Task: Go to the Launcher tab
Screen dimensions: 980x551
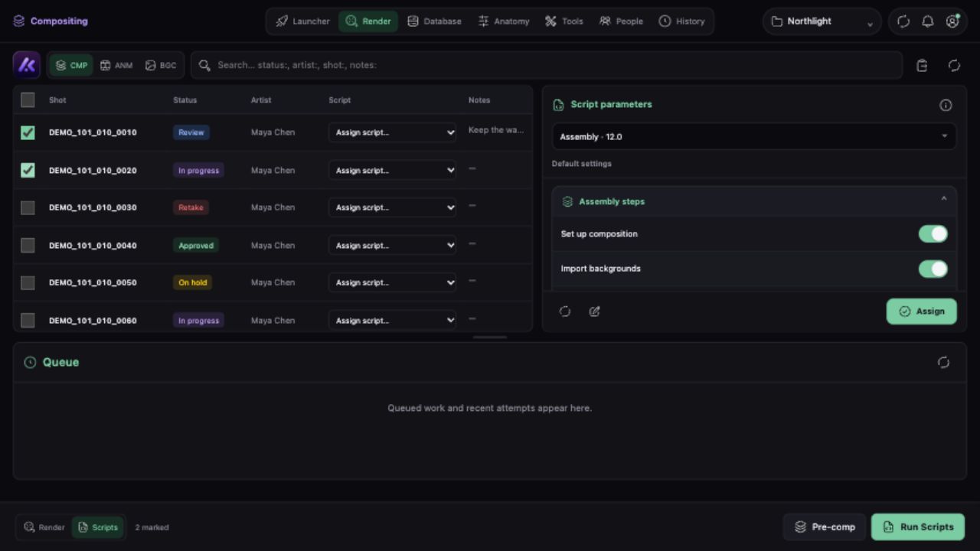Action: (x=303, y=21)
